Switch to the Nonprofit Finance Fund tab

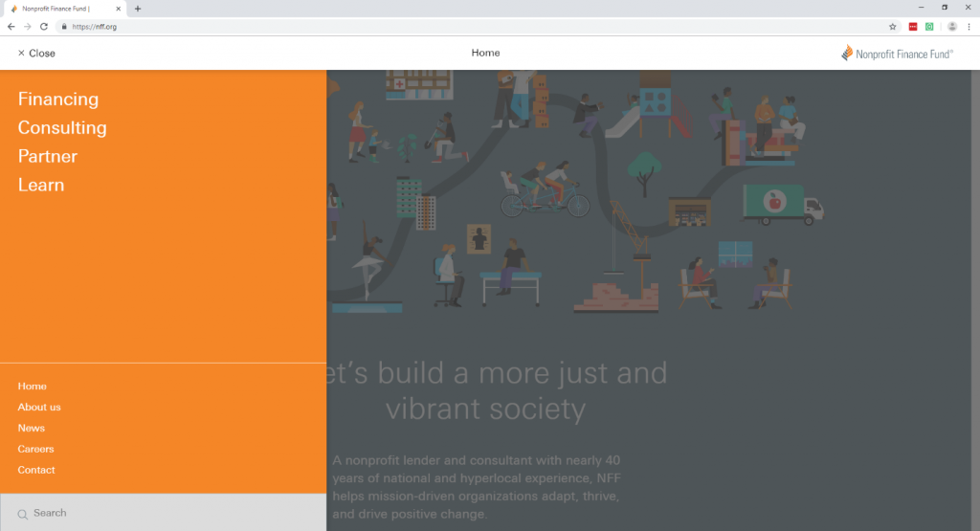tap(62, 9)
